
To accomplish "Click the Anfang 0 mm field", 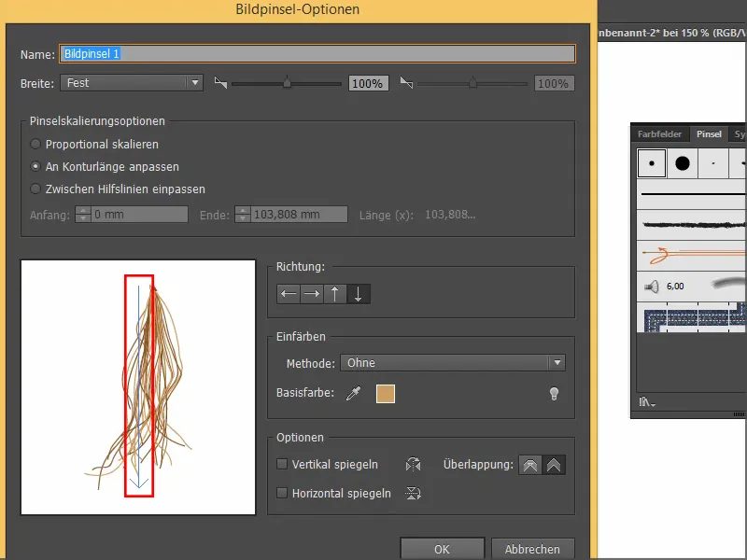I will [139, 215].
